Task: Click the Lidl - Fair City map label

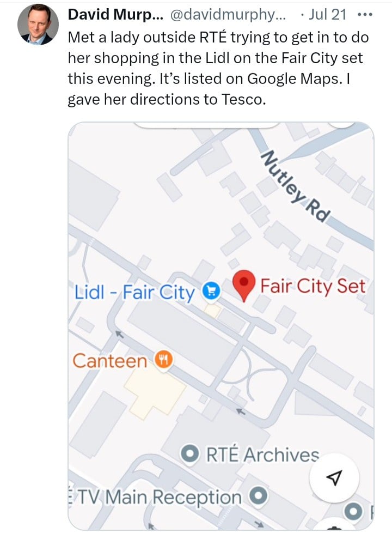Action: [x=134, y=293]
